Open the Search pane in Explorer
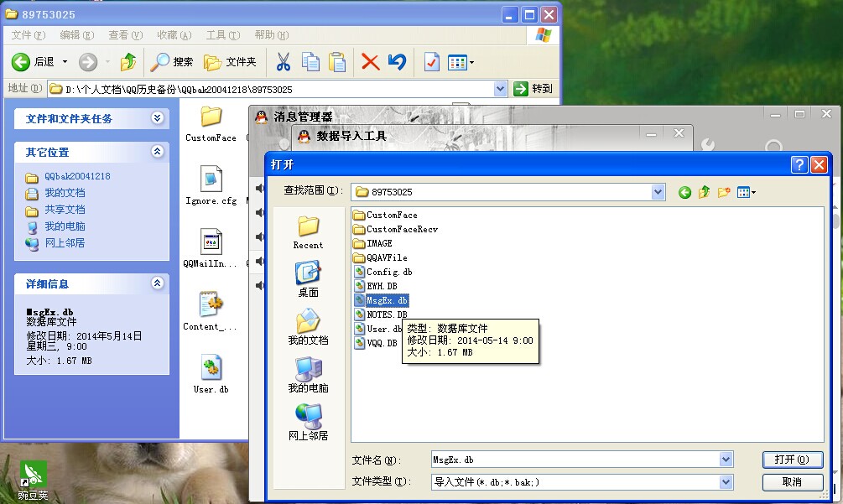 point(171,62)
